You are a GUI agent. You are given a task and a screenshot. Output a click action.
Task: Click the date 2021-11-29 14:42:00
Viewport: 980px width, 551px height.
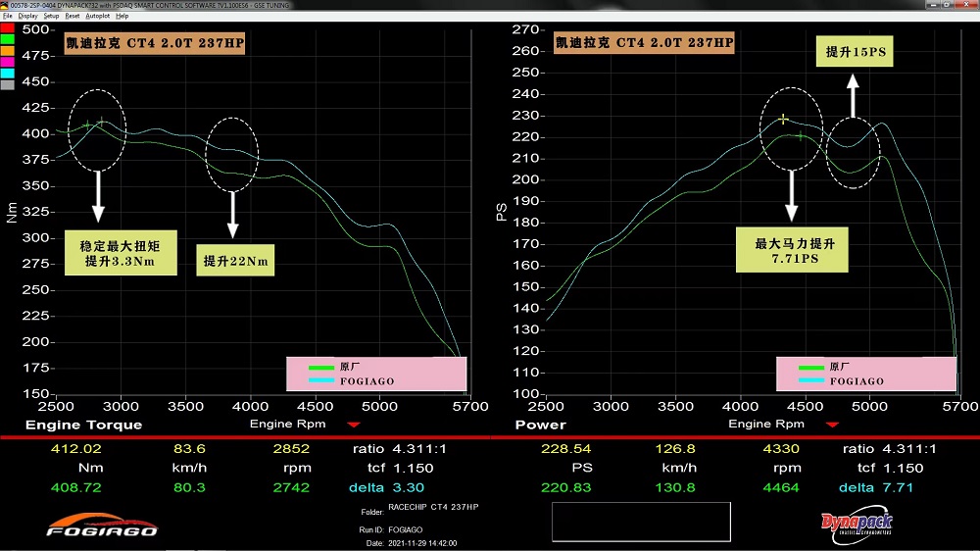[x=422, y=543]
